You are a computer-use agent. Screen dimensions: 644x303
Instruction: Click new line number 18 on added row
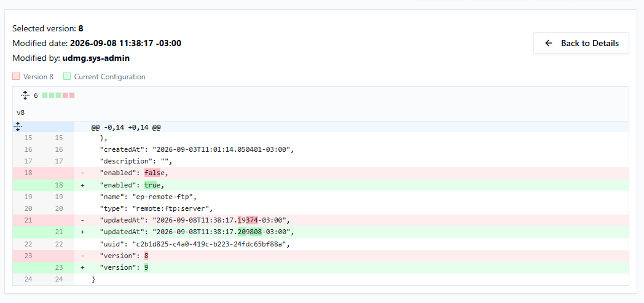coord(59,185)
